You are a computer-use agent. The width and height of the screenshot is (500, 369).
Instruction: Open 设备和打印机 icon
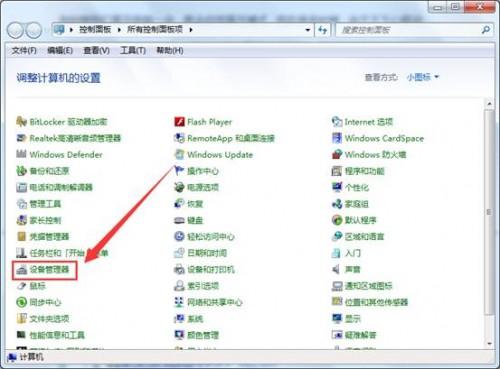pyautogui.click(x=179, y=269)
